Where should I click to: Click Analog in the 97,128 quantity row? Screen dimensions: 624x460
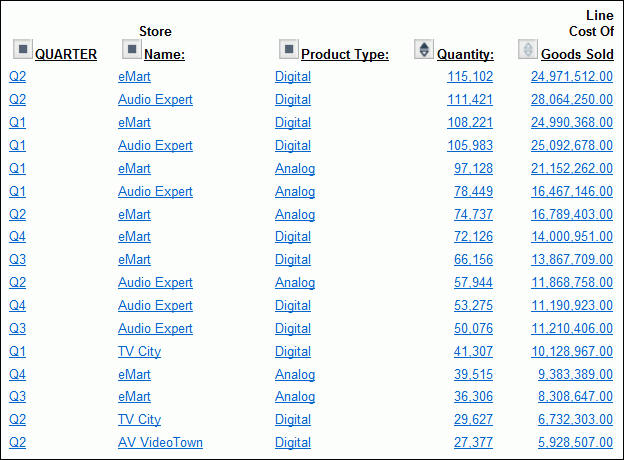[x=295, y=169]
